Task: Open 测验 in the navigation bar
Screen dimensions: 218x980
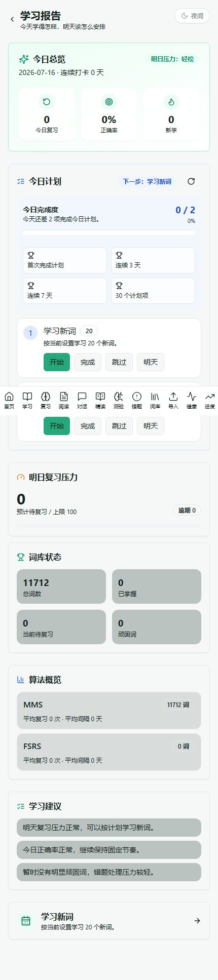Action: coord(119,400)
